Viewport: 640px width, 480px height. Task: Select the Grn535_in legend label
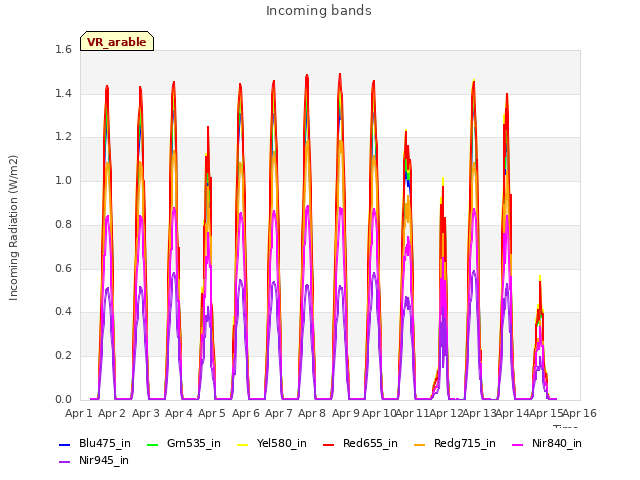[x=194, y=443]
